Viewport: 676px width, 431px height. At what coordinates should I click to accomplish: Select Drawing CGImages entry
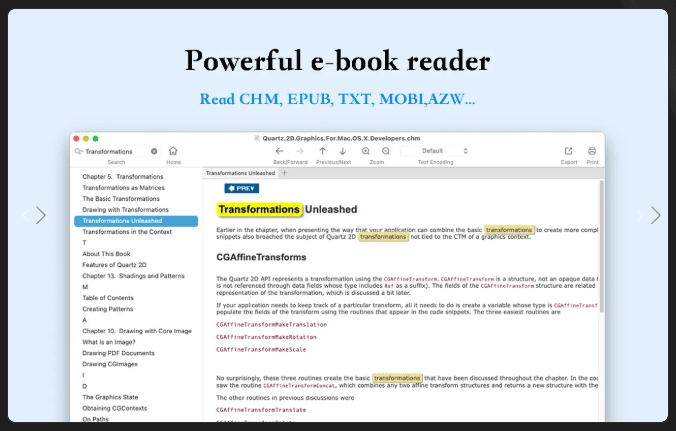pos(110,364)
